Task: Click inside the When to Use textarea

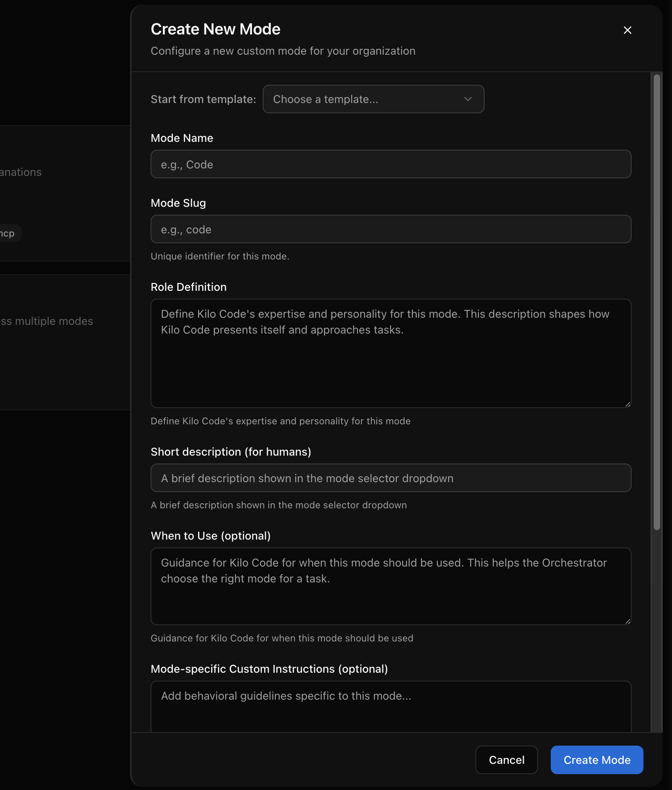Action: click(391, 586)
